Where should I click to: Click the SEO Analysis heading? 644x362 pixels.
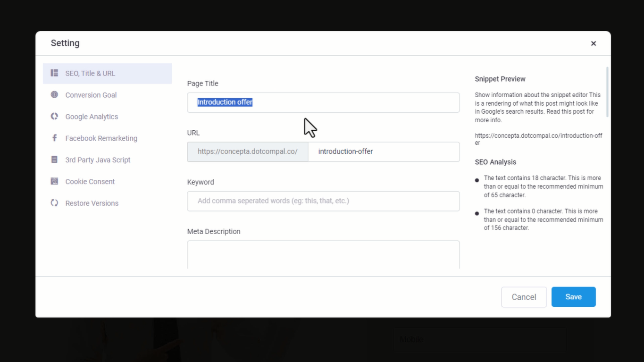click(x=495, y=162)
